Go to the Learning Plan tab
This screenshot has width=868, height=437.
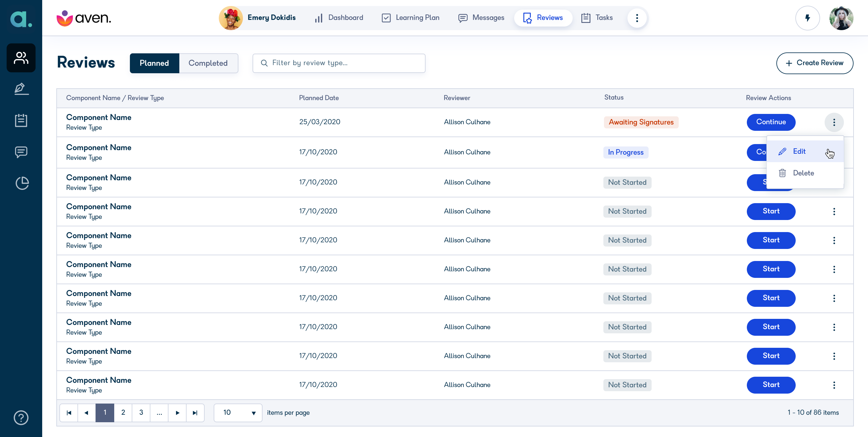pos(410,17)
